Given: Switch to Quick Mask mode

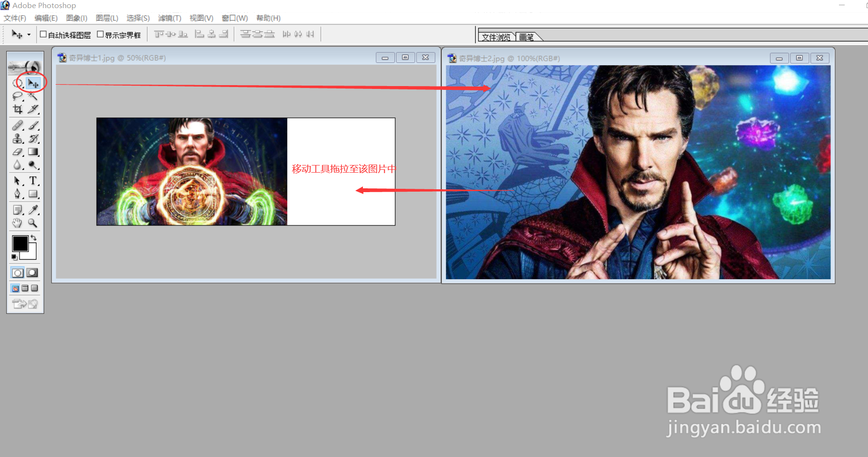Looking at the screenshot, I should coord(32,273).
